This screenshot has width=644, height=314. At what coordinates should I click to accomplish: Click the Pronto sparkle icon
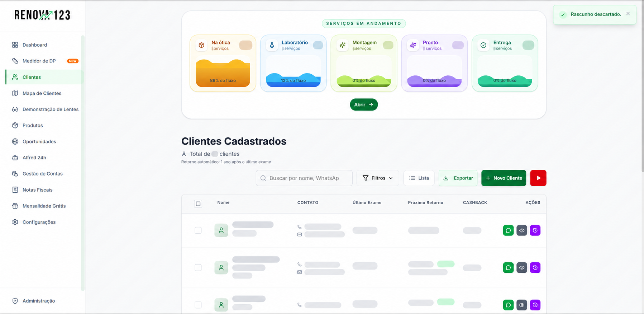[413, 45]
